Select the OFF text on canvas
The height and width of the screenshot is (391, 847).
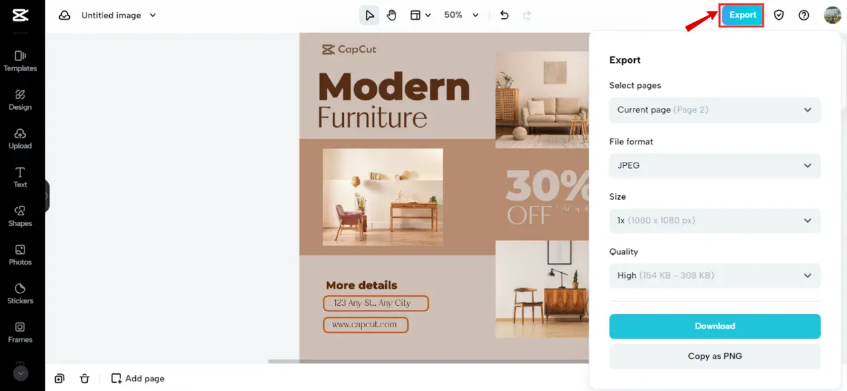pos(529,215)
